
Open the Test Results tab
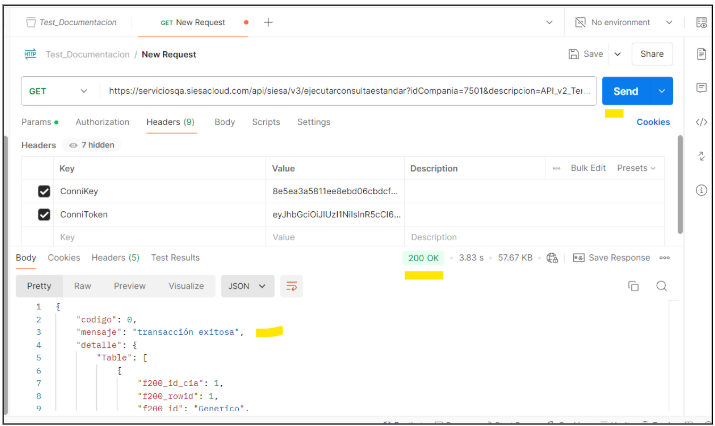(x=175, y=258)
